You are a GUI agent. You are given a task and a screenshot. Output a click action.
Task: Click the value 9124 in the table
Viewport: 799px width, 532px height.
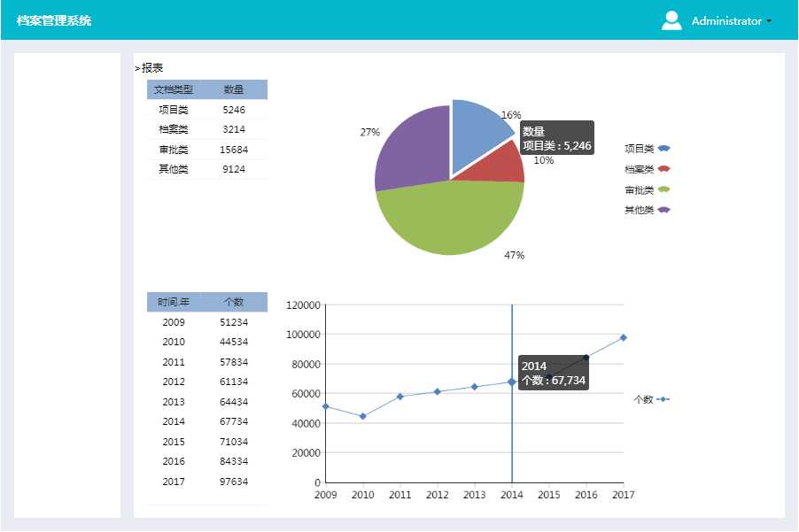tap(234, 169)
